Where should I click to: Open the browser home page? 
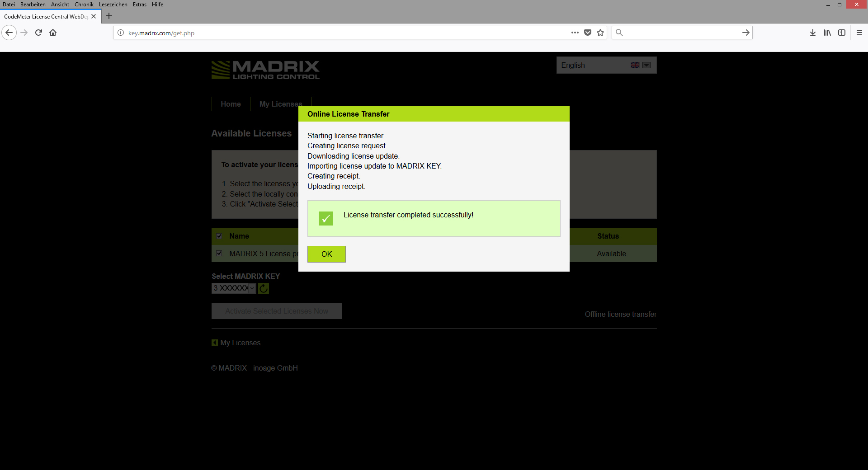click(53, 33)
